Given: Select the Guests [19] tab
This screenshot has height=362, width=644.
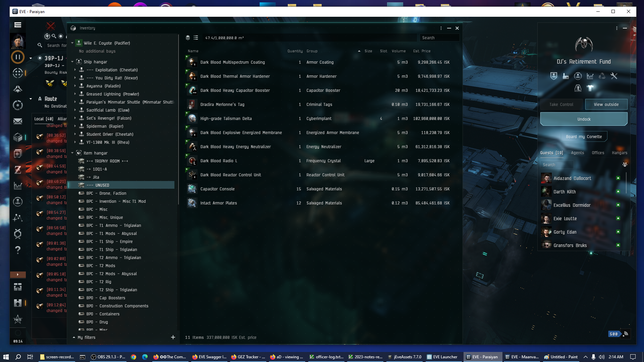Looking at the screenshot, I should click(551, 153).
